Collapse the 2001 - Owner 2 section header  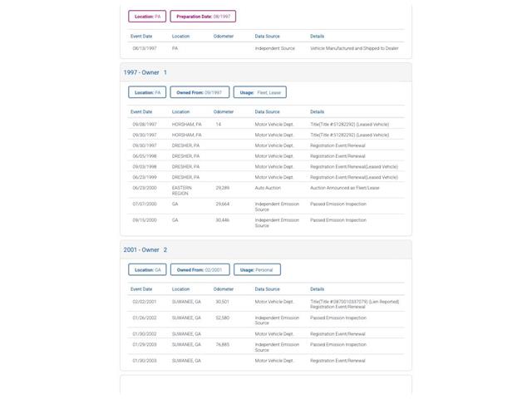[266, 249]
